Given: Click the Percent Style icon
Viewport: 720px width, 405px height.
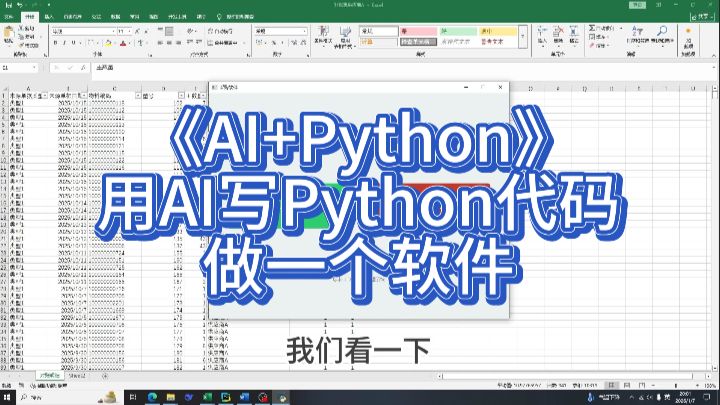Looking at the screenshot, I should point(274,43).
